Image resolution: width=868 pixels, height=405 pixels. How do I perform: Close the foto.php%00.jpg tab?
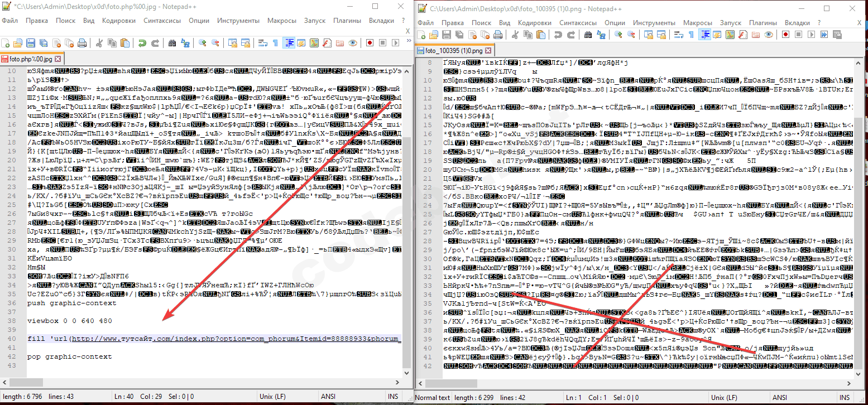point(57,59)
